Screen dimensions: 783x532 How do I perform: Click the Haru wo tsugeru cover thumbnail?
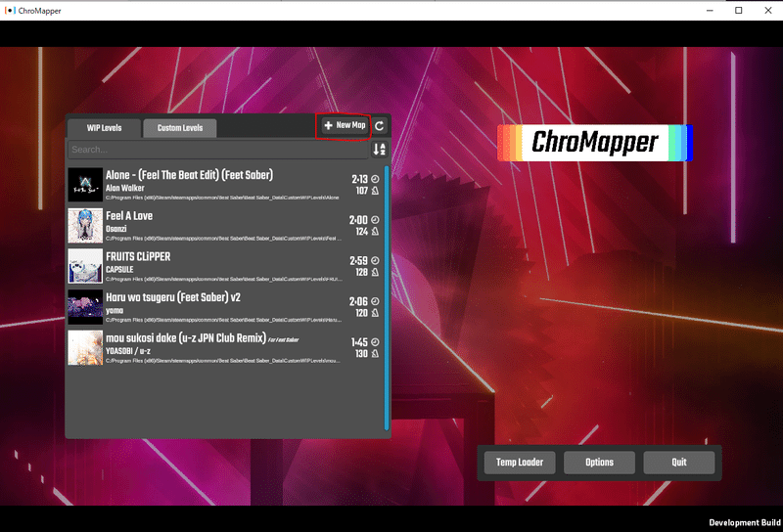point(85,307)
